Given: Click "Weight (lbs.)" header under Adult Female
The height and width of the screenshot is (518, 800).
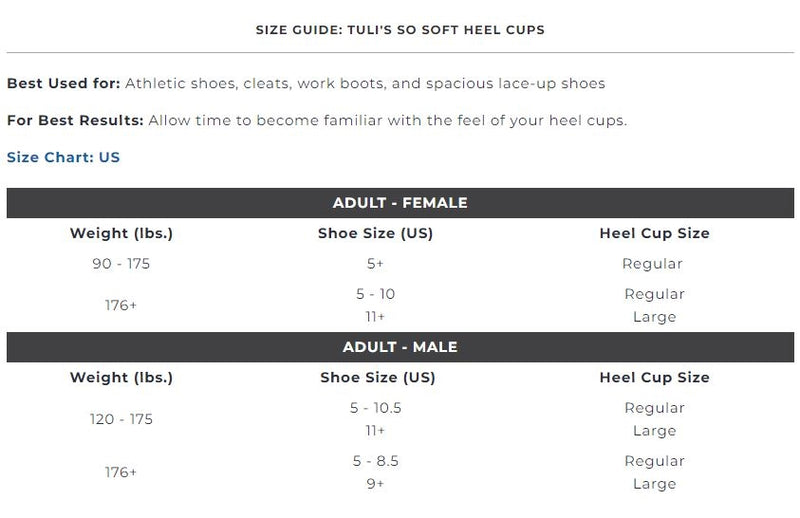Looking at the screenshot, I should tap(121, 234).
